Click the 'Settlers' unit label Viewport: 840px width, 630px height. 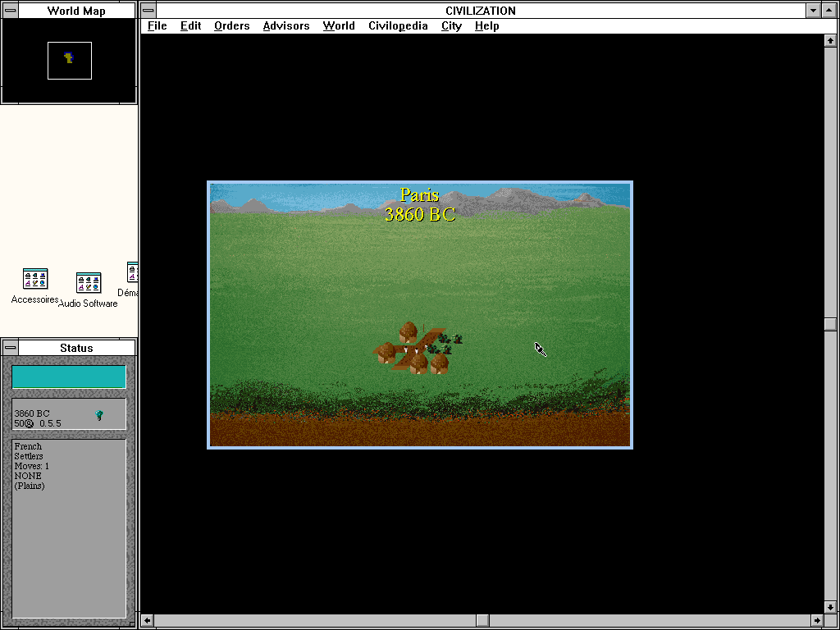[x=29, y=456]
